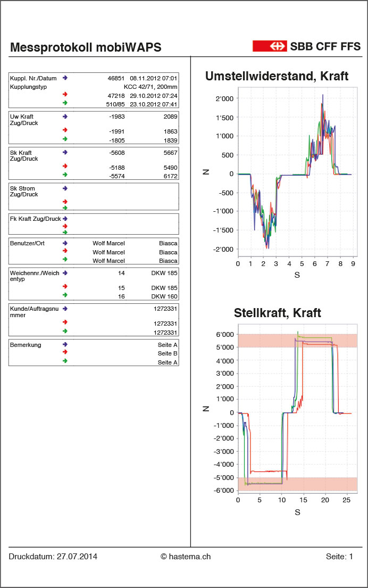Click inside the Stellkraft force chart plot
The image size is (368, 588).
click(298, 409)
